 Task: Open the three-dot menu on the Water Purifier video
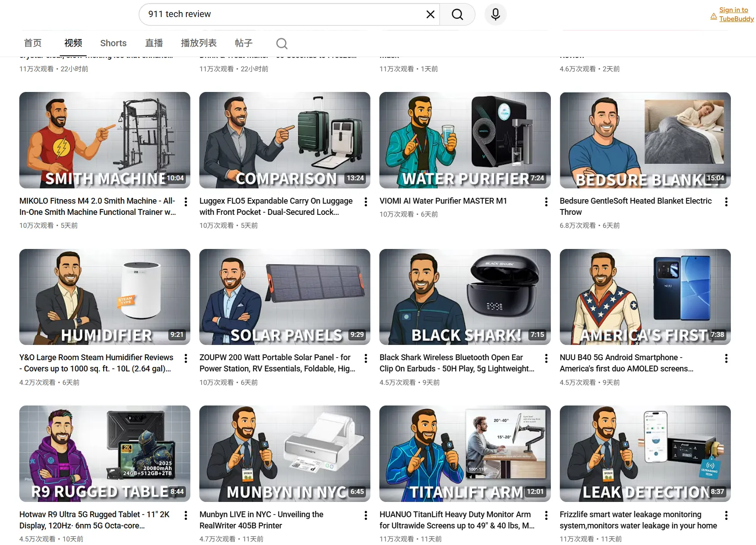546,202
